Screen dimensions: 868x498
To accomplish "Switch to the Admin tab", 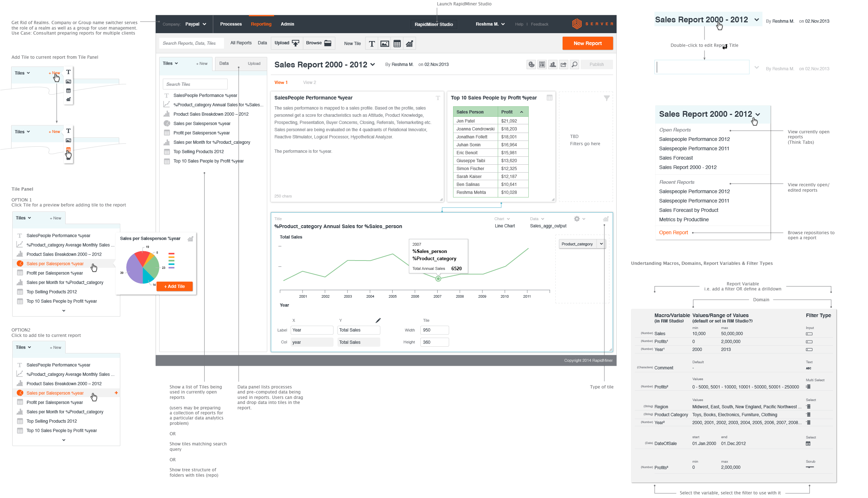I will click(x=287, y=24).
